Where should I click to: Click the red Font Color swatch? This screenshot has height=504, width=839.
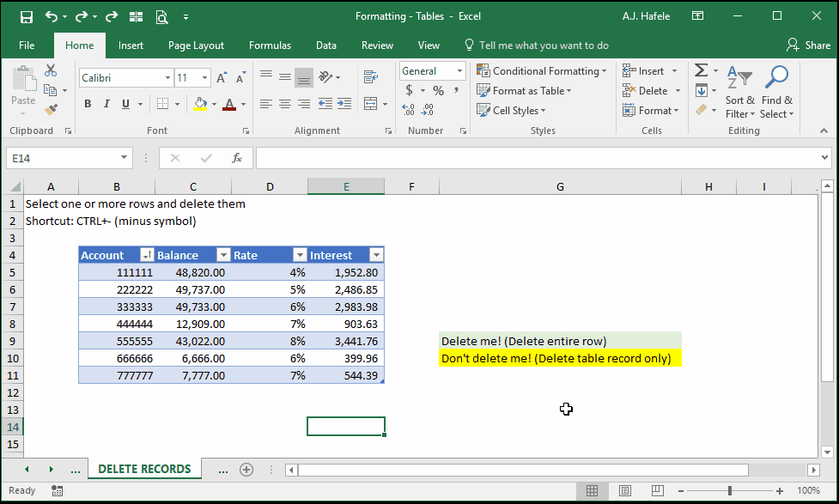229,104
